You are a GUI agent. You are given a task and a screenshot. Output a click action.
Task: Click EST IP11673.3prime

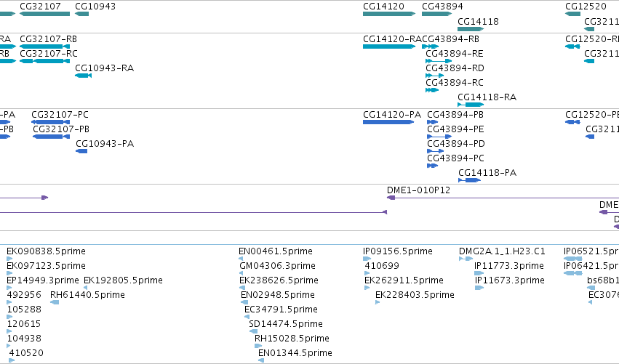479,288
